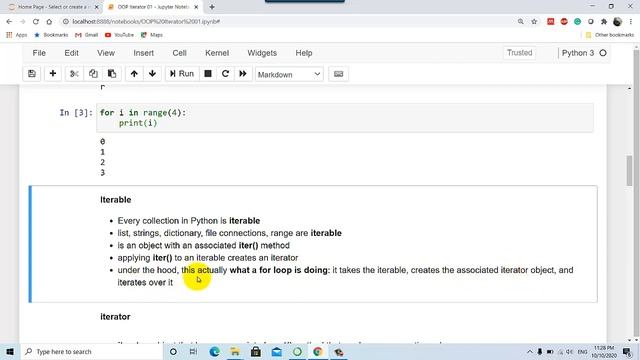Copy selected cells icon in toolbar
640x360 pixels.
(x=93, y=74)
